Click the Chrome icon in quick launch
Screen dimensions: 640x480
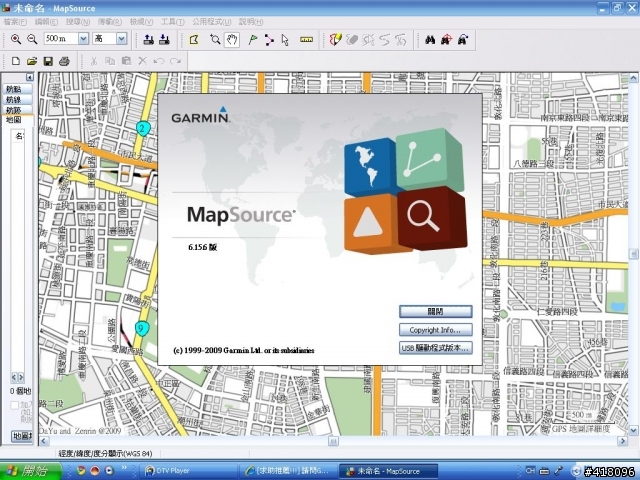(81, 471)
